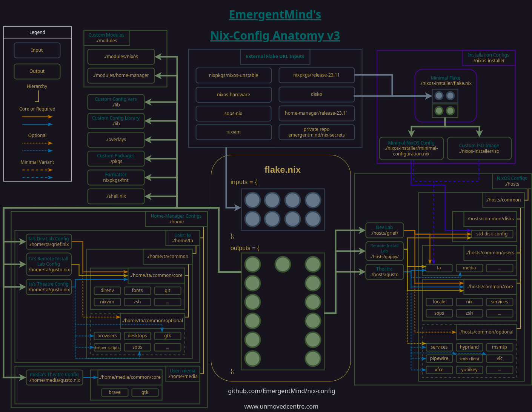The width and height of the screenshot is (532, 412).
Task: Click the std-disk-config box
Action: (492, 234)
